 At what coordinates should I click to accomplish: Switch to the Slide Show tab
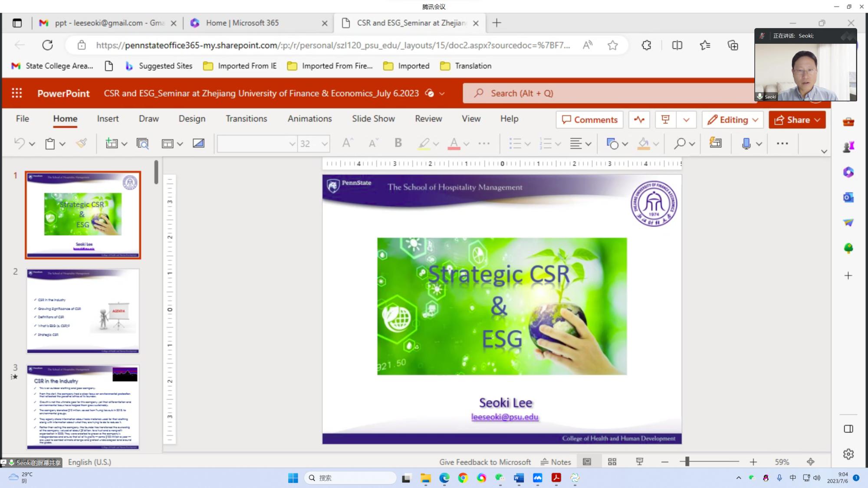[373, 118]
